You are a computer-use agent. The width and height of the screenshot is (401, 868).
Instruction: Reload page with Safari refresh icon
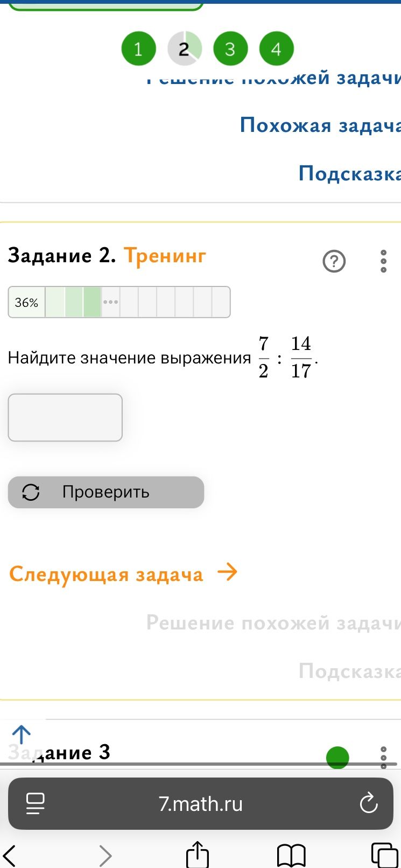tap(369, 803)
